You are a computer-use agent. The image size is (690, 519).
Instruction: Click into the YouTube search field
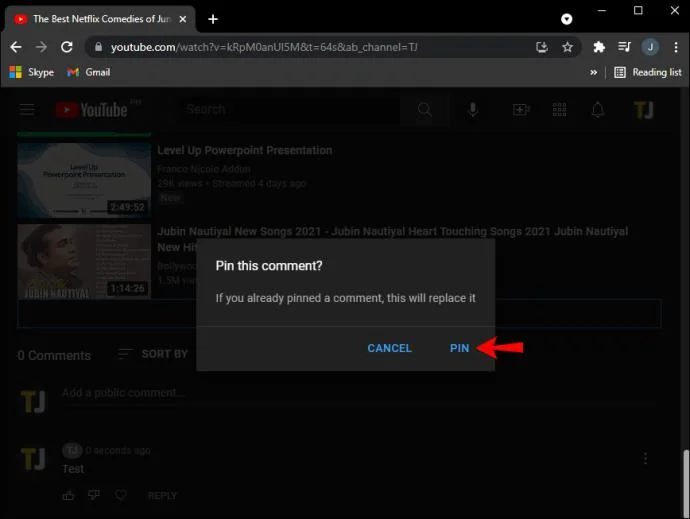tap(290, 109)
